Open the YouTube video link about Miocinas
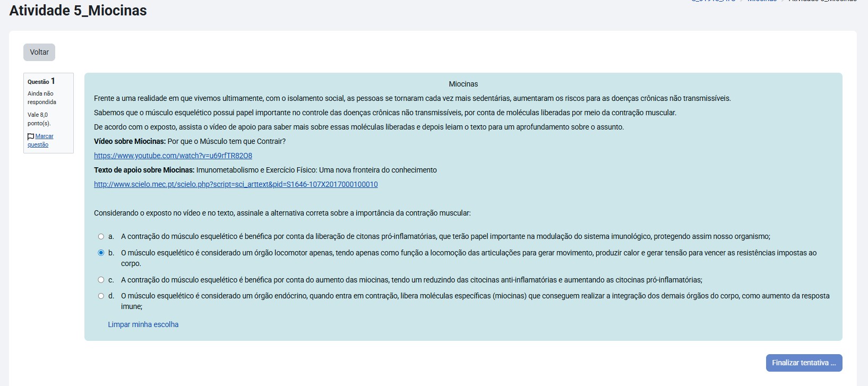868x386 pixels. pyautogui.click(x=173, y=156)
